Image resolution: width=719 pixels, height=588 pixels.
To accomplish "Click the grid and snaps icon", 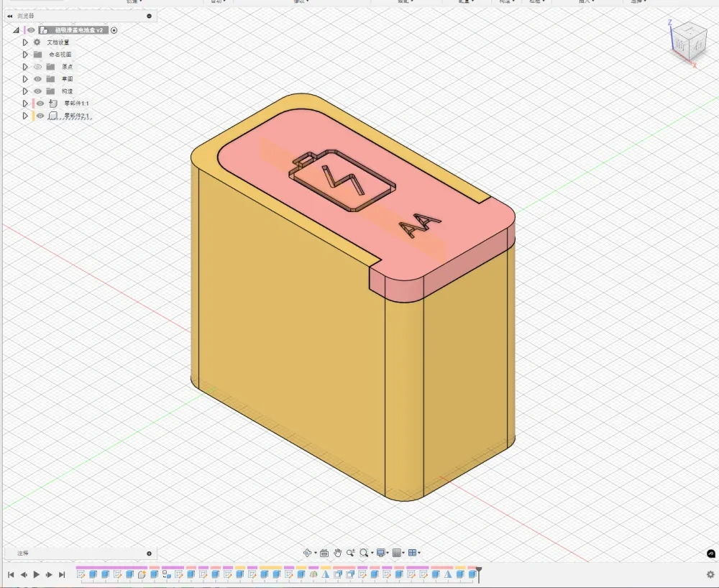I will (x=398, y=553).
